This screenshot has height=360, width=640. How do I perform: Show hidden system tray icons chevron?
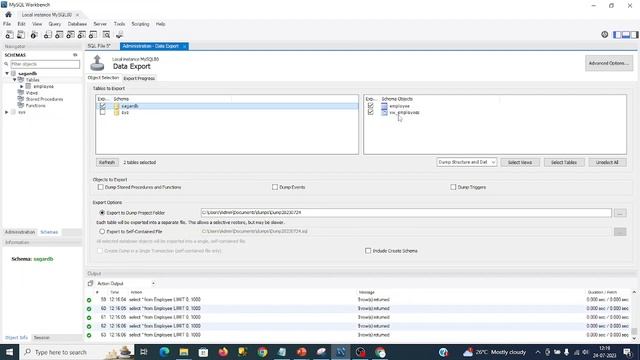point(538,352)
